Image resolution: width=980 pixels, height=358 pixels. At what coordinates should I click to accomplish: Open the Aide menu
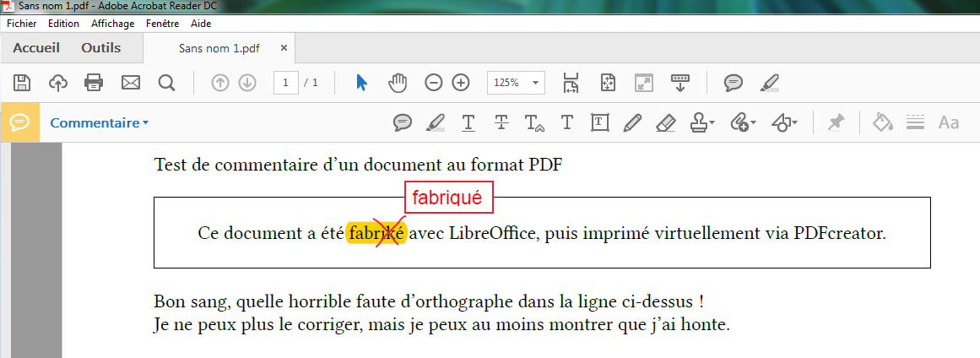pos(201,24)
